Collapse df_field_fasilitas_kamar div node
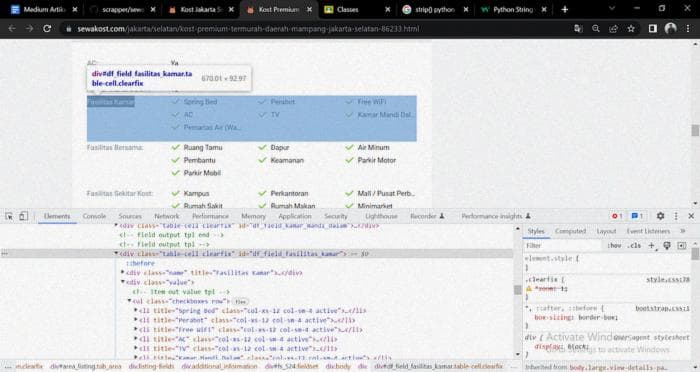This screenshot has height=372, width=700. coord(116,253)
